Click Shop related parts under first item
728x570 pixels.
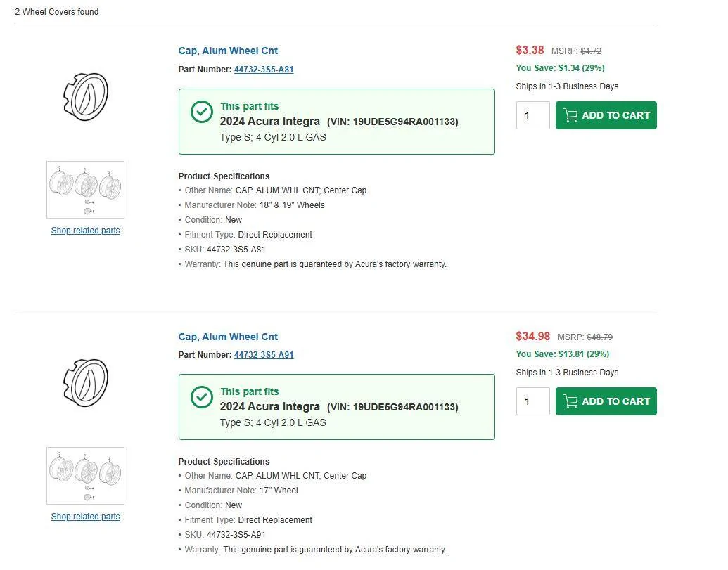(x=85, y=231)
